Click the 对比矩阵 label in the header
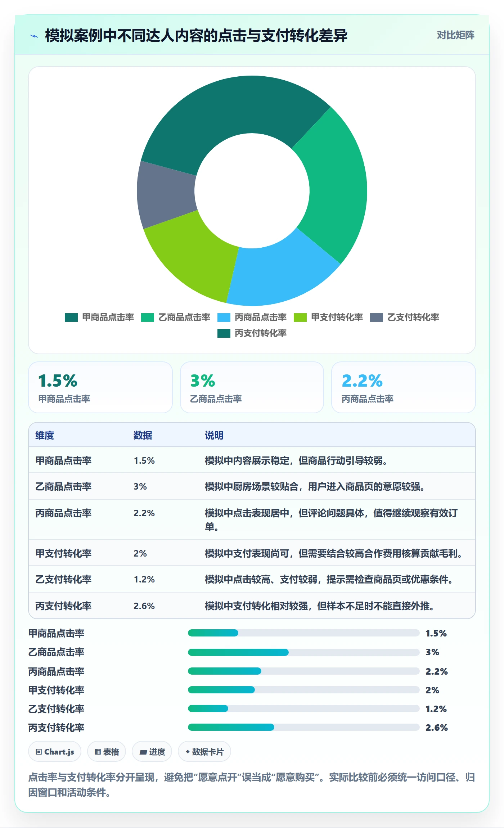 click(455, 35)
